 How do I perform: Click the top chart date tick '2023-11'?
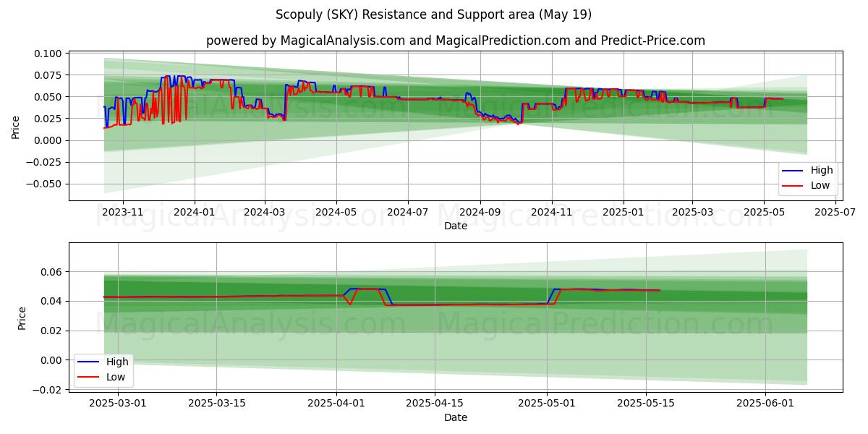click(123, 212)
